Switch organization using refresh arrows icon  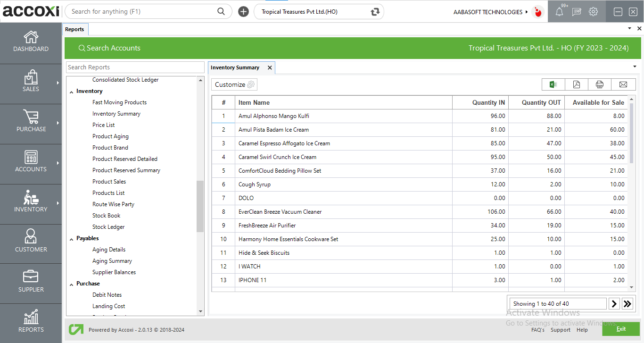(x=375, y=12)
